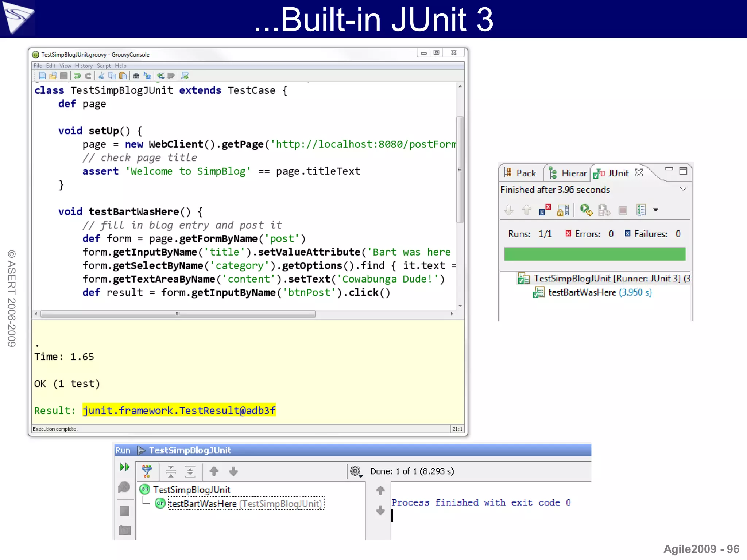The image size is (747, 560).
Task: Toggle Show Failures Only in JUnit view
Action: point(545,210)
